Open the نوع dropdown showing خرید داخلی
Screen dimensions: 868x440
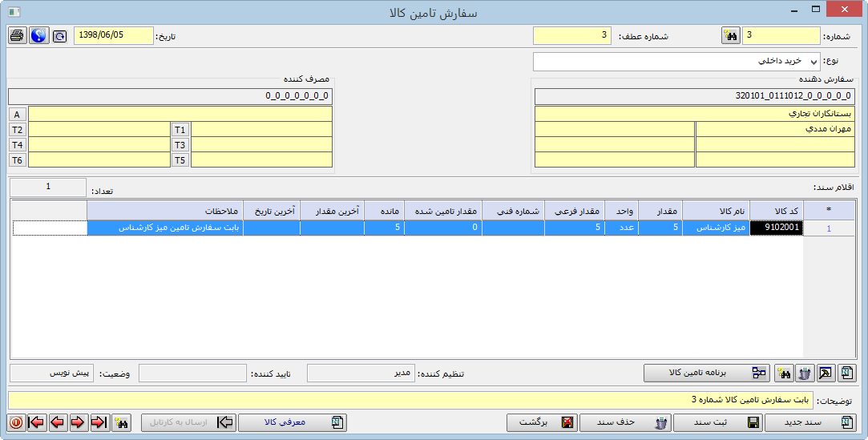tap(676, 62)
